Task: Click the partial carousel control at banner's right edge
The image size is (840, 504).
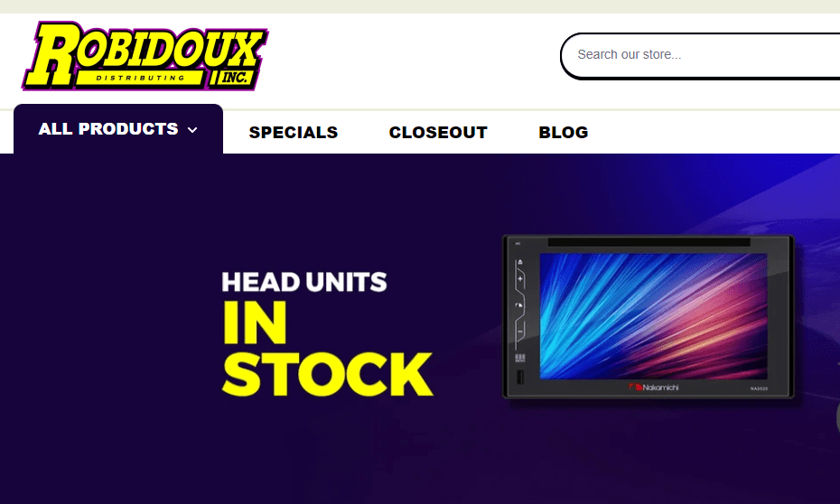Action: click(x=837, y=418)
